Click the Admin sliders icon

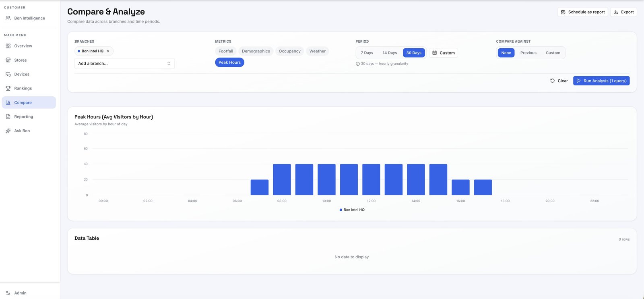tap(8, 293)
